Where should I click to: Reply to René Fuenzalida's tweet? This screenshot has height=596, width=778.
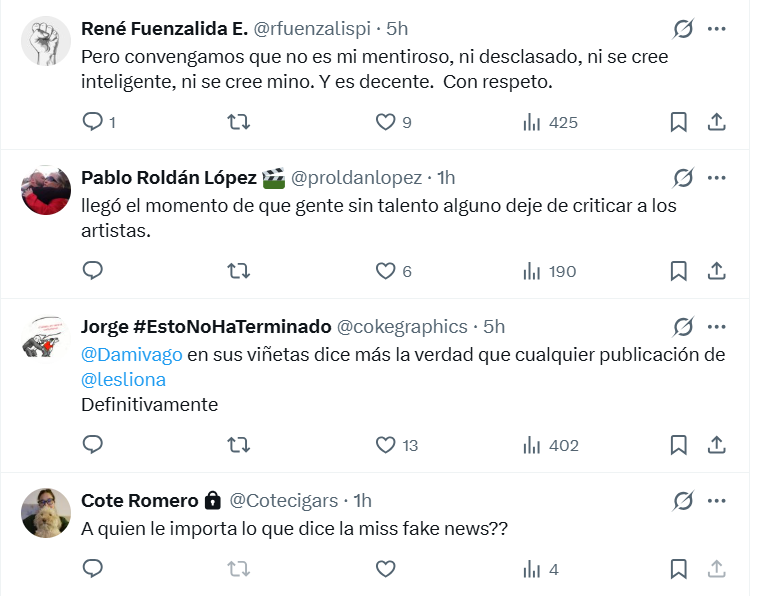[x=93, y=122]
